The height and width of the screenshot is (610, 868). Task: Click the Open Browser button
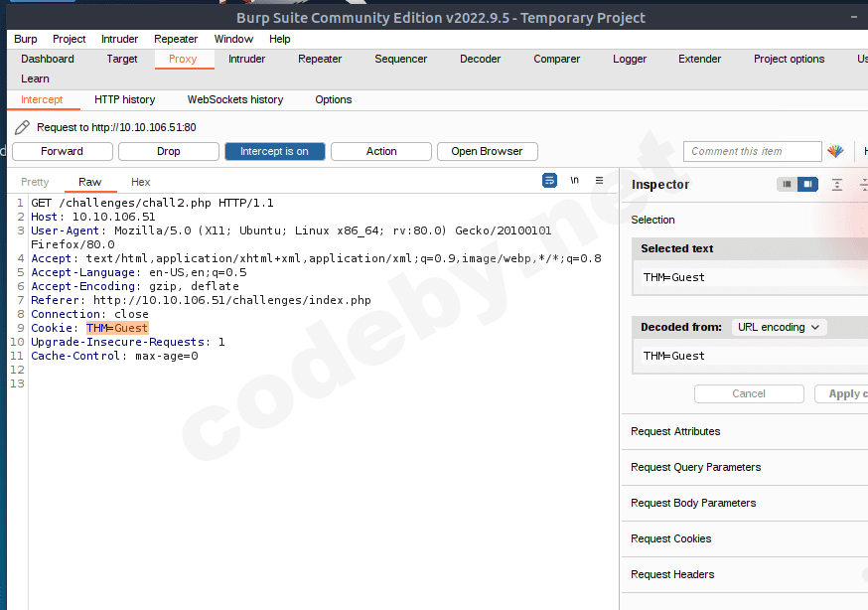tap(488, 151)
